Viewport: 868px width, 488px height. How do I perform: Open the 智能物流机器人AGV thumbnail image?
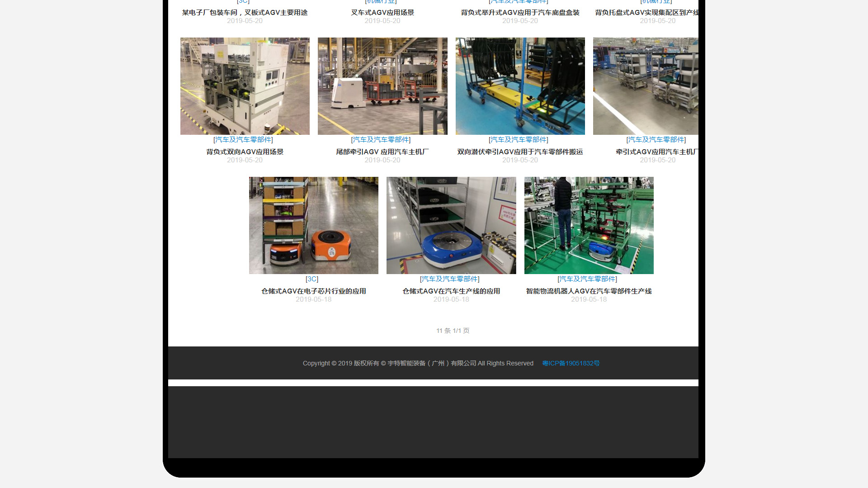coord(589,225)
